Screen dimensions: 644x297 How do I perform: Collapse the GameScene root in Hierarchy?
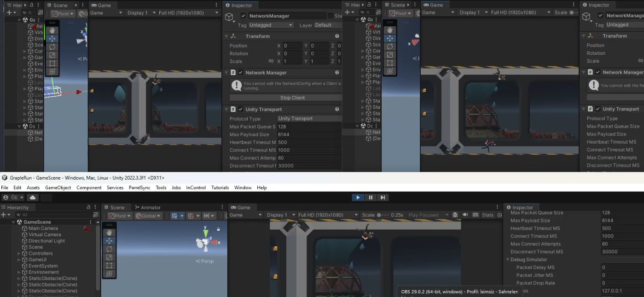(13, 222)
